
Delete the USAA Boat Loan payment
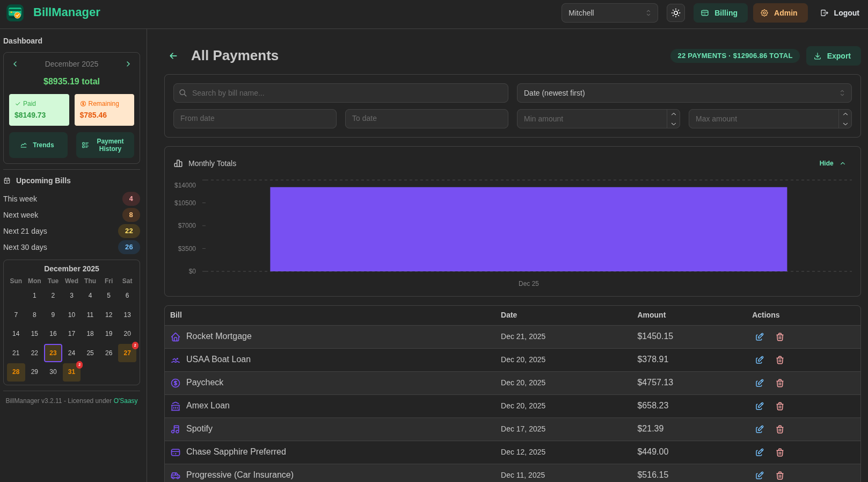tap(780, 360)
